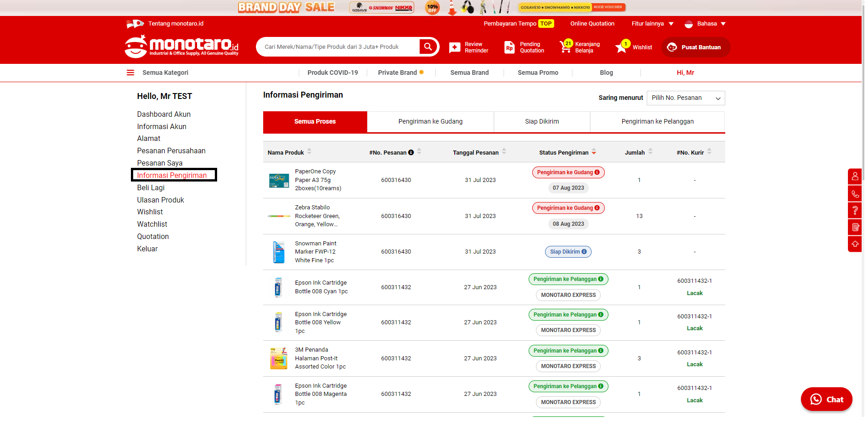Sort by Status Pengiriman column arrows
The image size is (868, 426).
click(x=594, y=151)
